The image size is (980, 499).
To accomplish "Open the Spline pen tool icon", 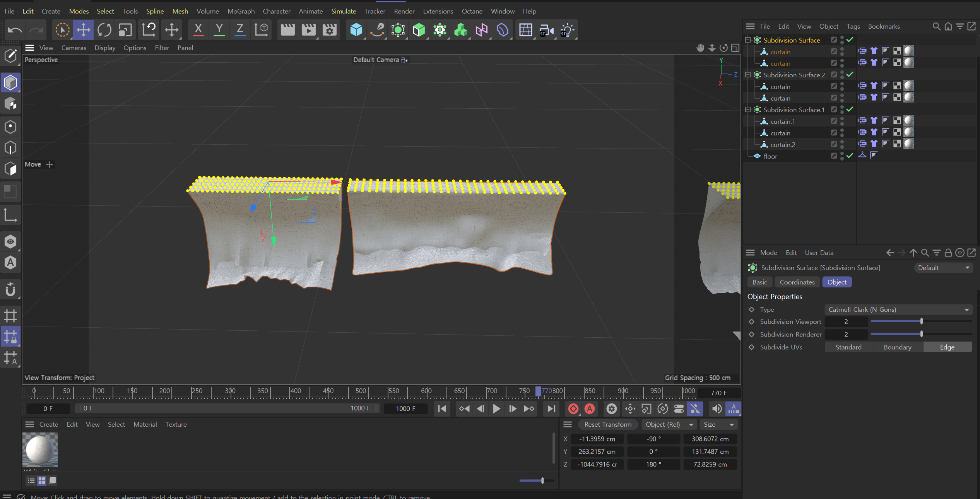I will pos(377,30).
